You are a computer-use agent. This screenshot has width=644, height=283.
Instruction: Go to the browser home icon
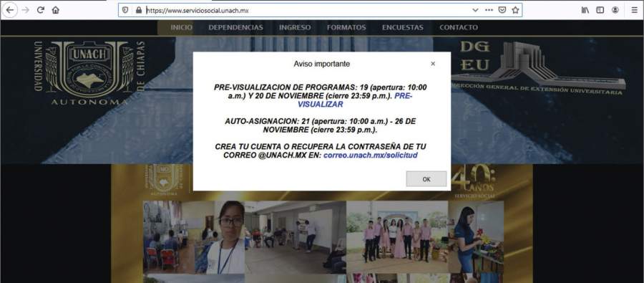pos(55,10)
